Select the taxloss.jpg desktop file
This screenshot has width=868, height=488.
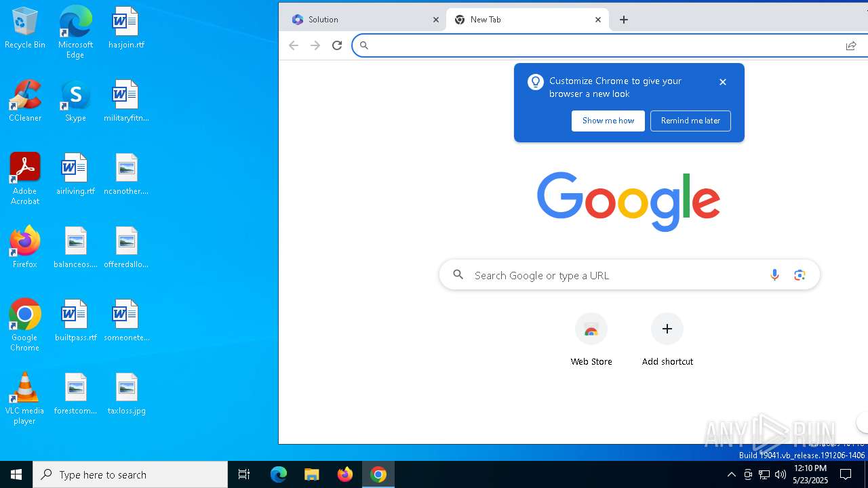126,394
